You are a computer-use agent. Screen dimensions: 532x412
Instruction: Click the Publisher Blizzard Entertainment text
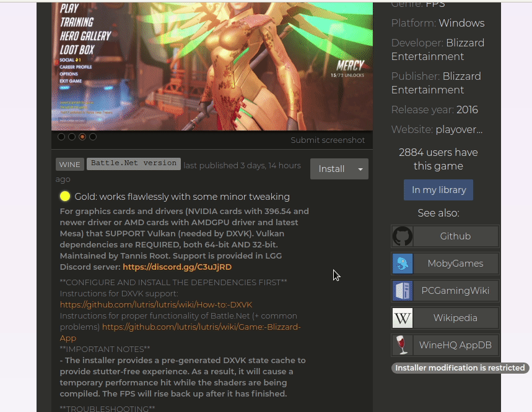[x=436, y=83]
